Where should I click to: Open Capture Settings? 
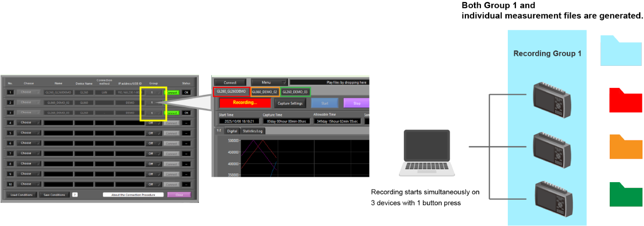click(x=290, y=103)
